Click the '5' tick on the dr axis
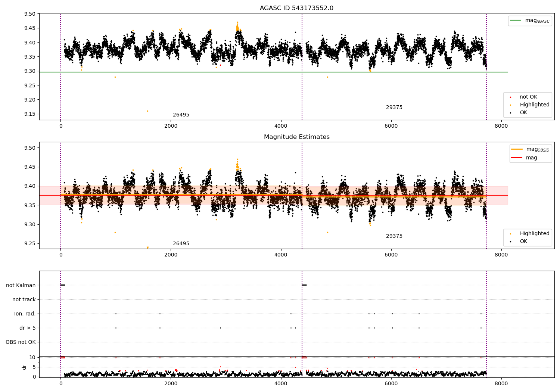560x392 pixels. click(34, 367)
